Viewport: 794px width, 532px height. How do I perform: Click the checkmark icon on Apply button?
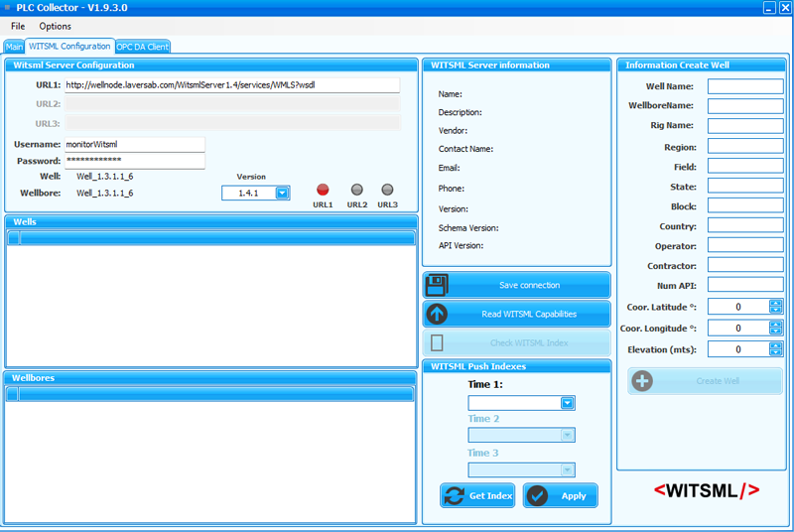[x=538, y=496]
